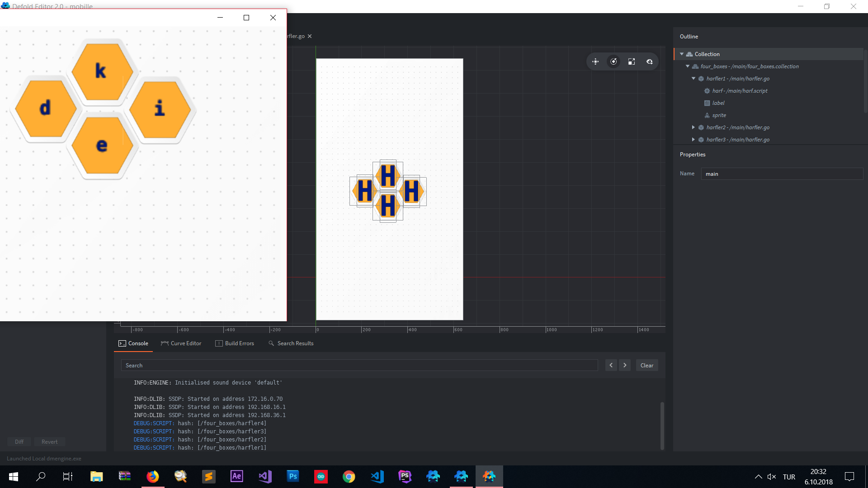Open PhpStorm from the taskbar
Viewport: 868px width, 488px height.
pos(405,477)
